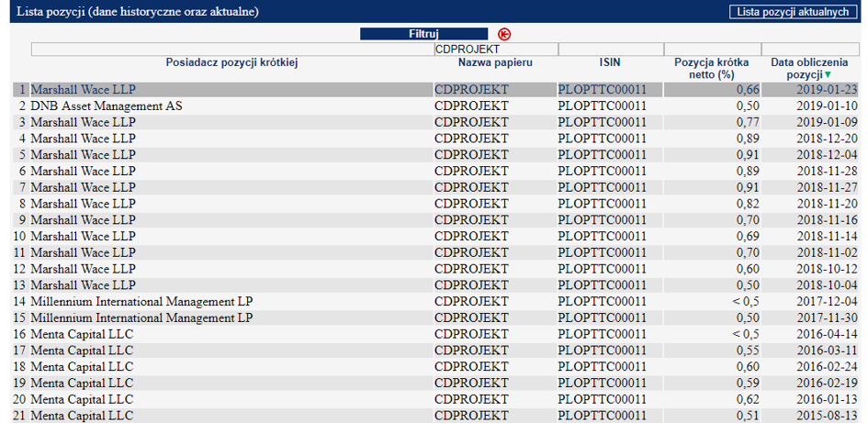Select Millennium International Management LP row 14
The height and width of the screenshot is (423, 868).
click(x=142, y=302)
